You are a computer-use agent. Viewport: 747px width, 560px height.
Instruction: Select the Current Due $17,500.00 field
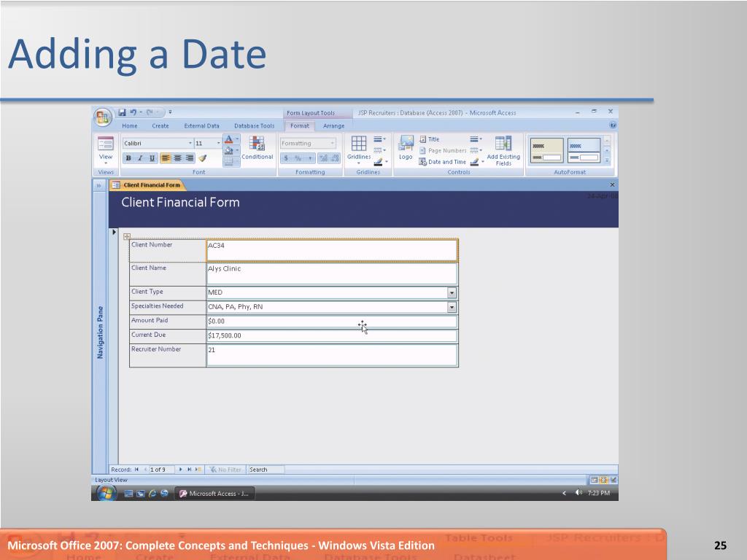point(332,335)
